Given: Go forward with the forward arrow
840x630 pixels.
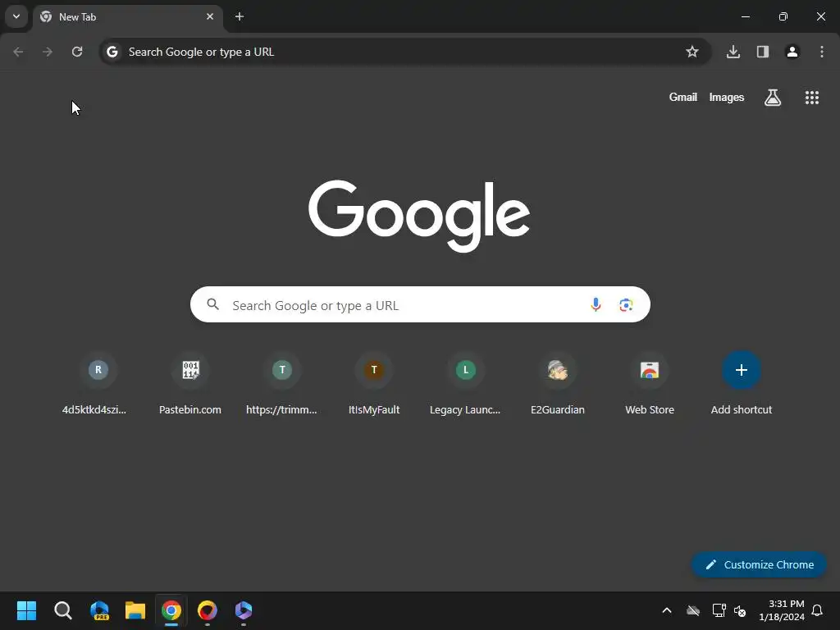Looking at the screenshot, I should (x=48, y=52).
